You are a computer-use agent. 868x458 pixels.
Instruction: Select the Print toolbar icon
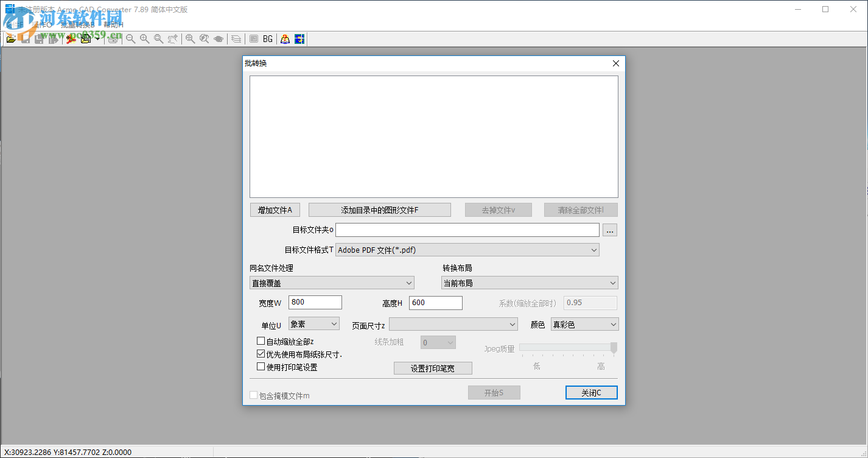click(x=113, y=38)
